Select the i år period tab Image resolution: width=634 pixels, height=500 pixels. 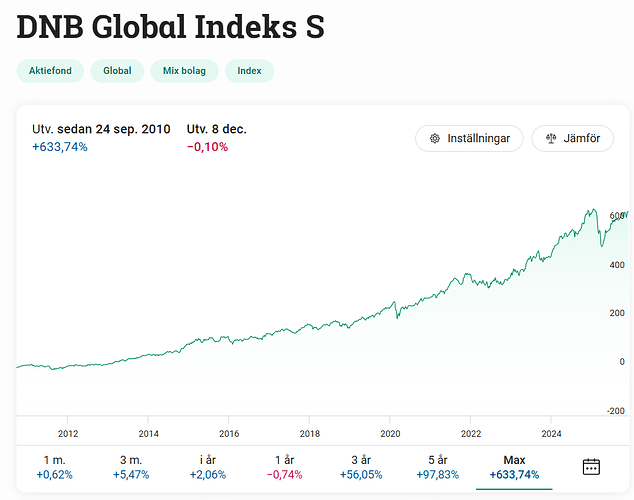click(x=209, y=467)
